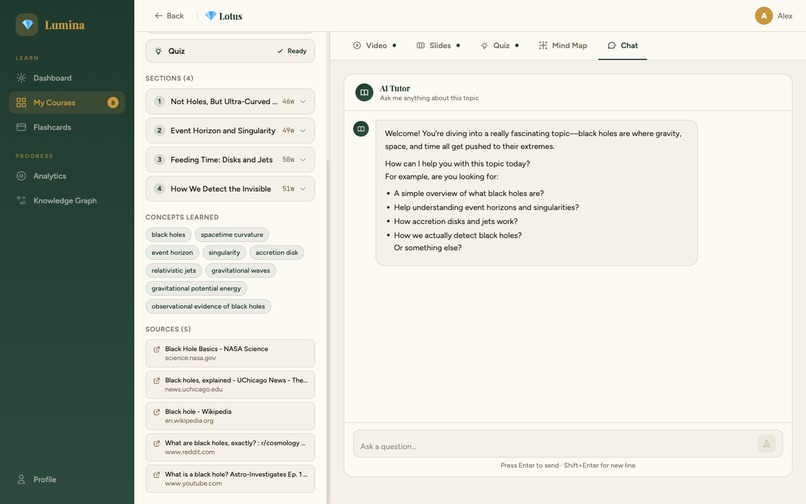Viewport: 806px width, 504px height.
Task: Click the Back arrow button
Action: (169, 16)
